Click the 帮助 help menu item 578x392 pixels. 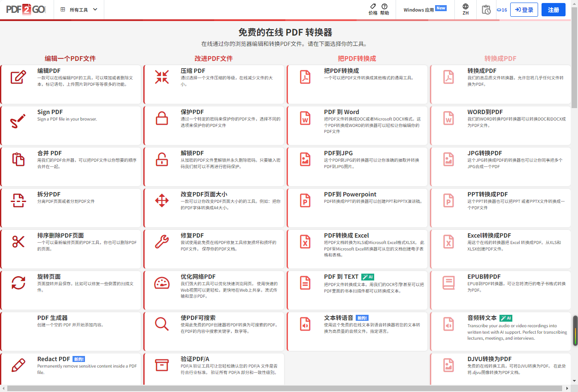(x=384, y=9)
